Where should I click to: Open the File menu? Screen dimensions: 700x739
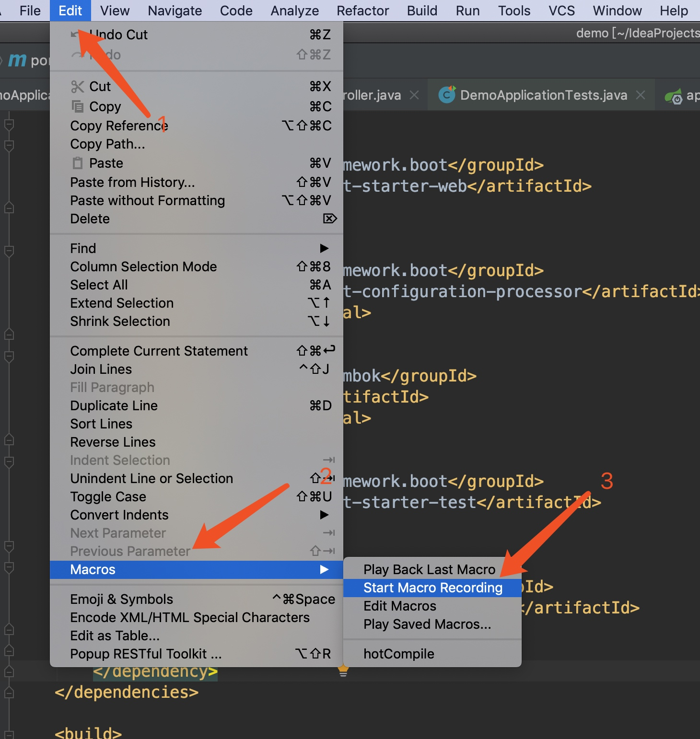pos(30,11)
